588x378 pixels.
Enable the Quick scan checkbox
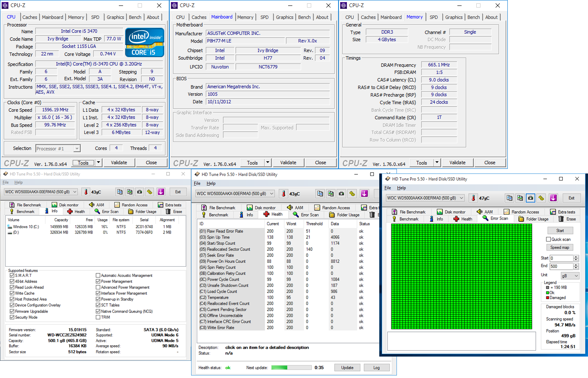549,239
